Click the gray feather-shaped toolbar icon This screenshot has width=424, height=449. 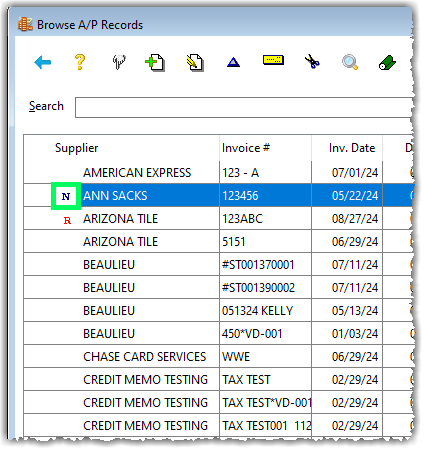click(x=119, y=62)
